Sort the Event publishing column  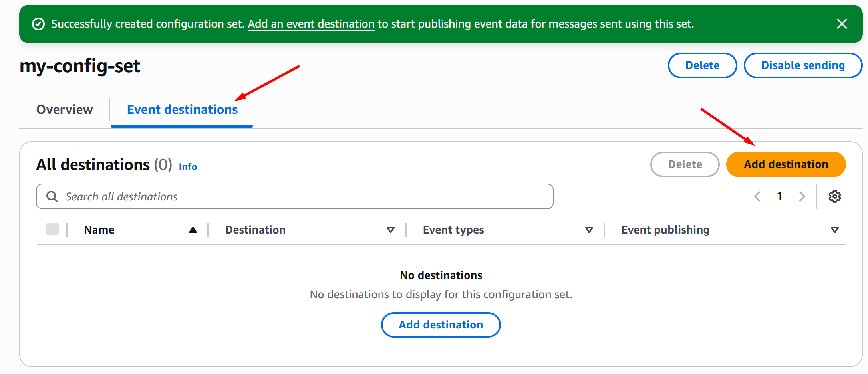pos(834,230)
